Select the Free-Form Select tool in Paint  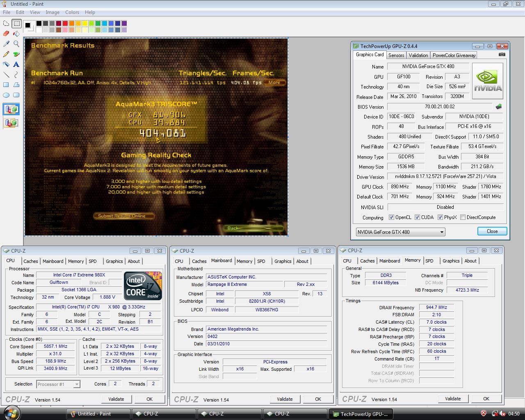click(x=6, y=24)
